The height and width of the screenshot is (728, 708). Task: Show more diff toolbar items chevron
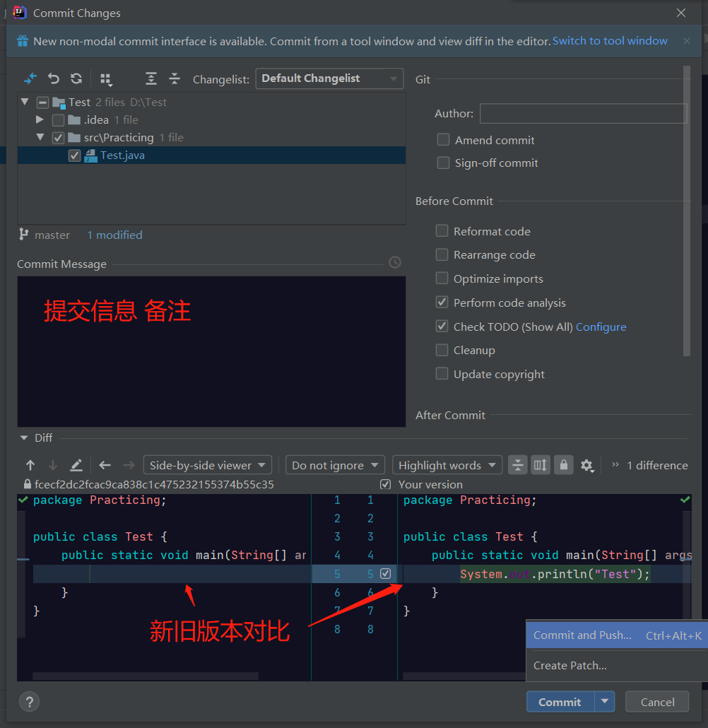[x=615, y=464]
